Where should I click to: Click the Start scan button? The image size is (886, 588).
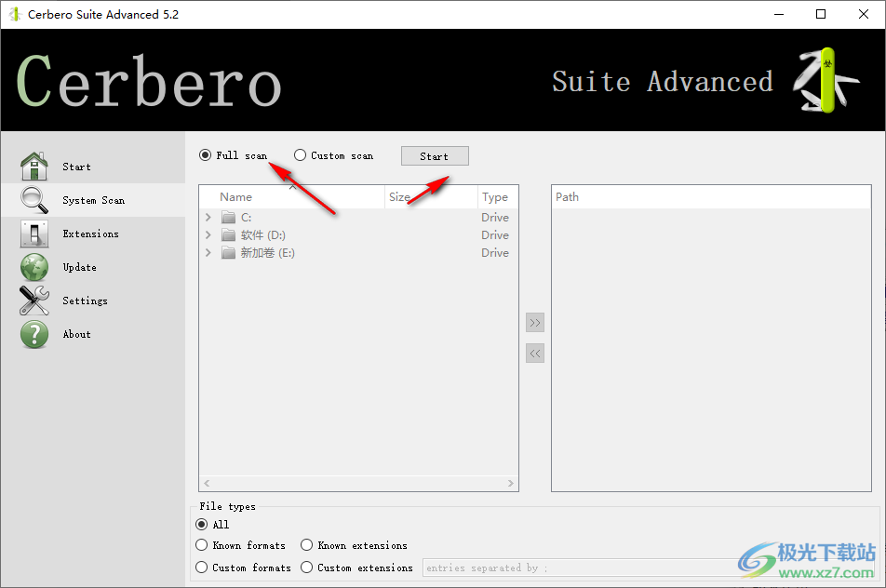click(x=435, y=156)
